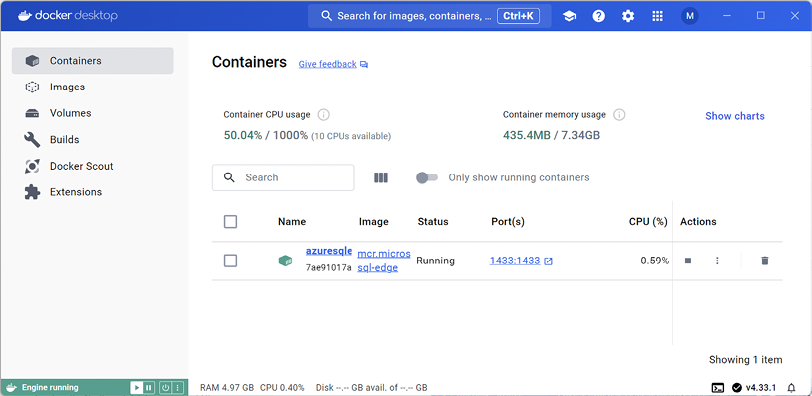Click the global search bar in header

tap(430, 16)
